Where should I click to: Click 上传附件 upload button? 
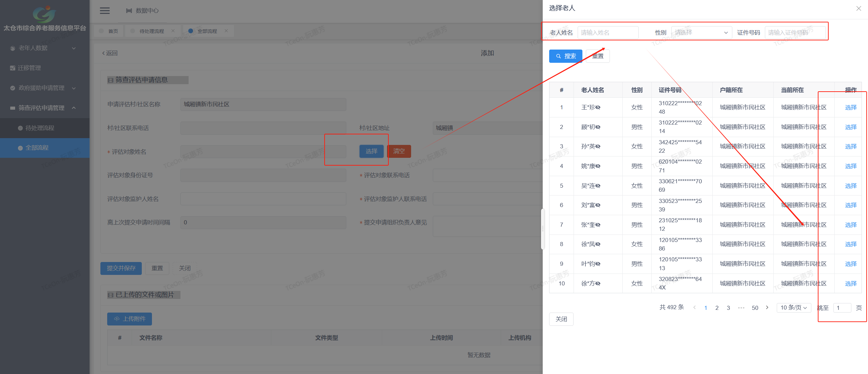click(x=130, y=319)
